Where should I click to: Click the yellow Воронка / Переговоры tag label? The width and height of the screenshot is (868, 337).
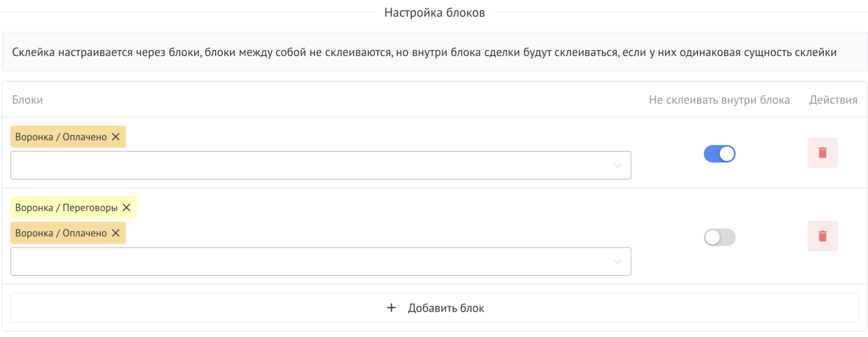[66, 208]
